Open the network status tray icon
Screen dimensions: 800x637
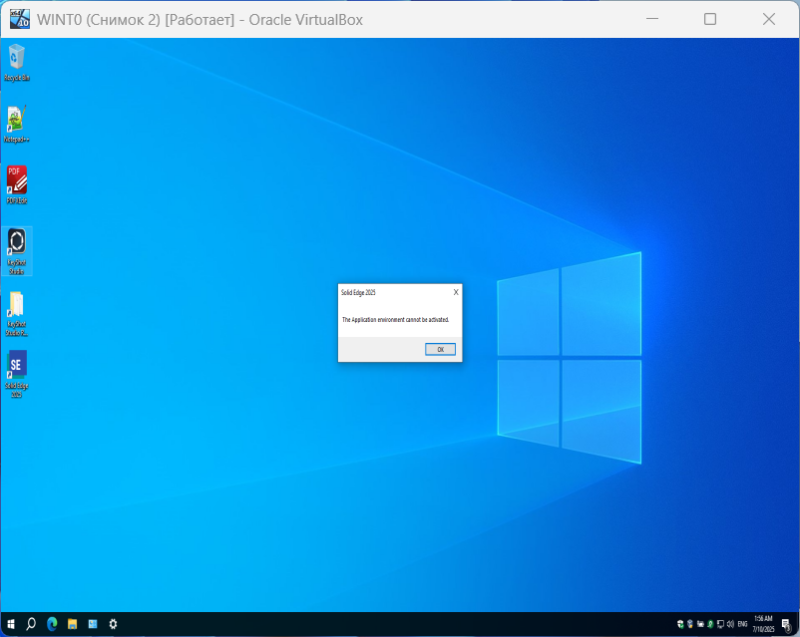coord(720,624)
